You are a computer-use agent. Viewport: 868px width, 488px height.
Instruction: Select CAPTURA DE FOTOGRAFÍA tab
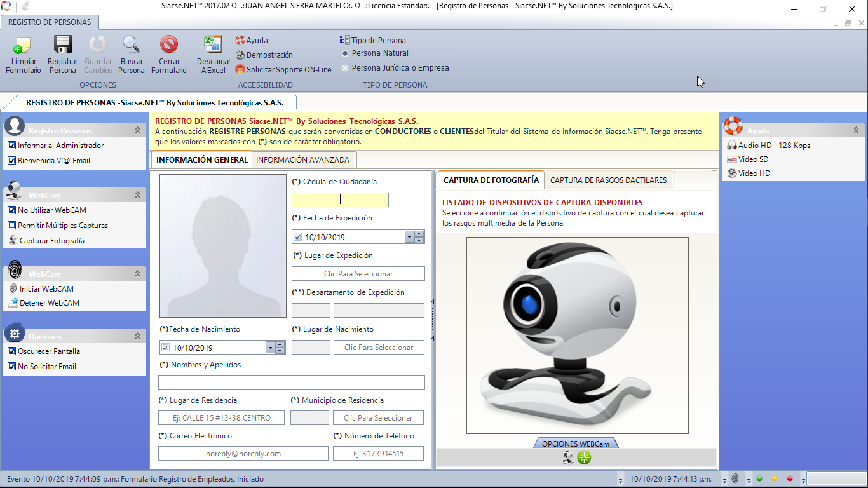(x=491, y=180)
